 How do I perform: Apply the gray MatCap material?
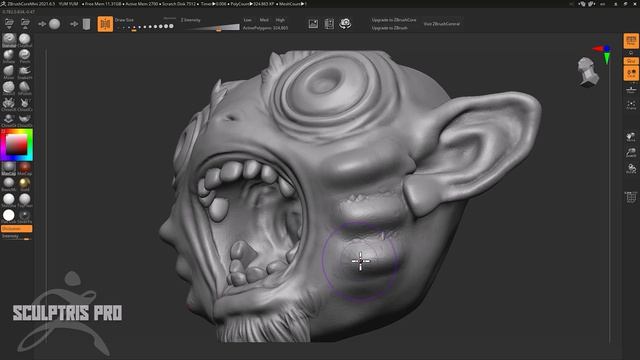9,168
